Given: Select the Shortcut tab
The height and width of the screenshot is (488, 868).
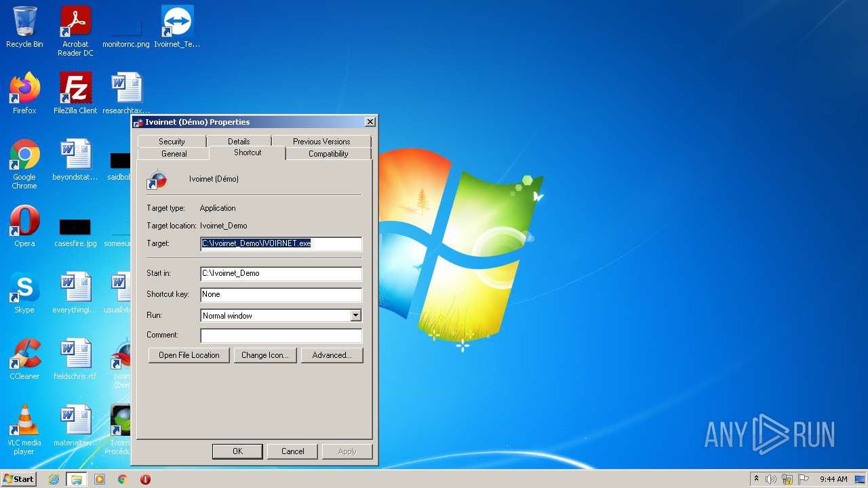Looking at the screenshot, I should click(x=248, y=152).
